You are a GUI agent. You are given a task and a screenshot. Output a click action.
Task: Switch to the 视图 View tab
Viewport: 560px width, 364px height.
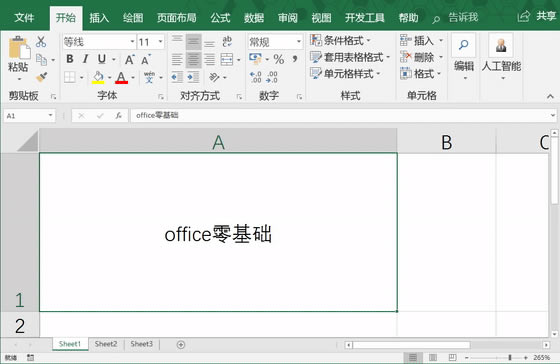coord(321,18)
